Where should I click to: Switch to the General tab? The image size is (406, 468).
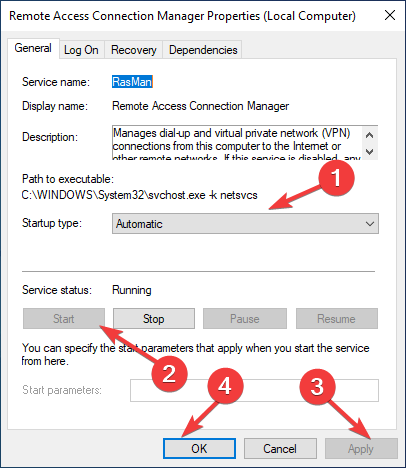coord(33,49)
